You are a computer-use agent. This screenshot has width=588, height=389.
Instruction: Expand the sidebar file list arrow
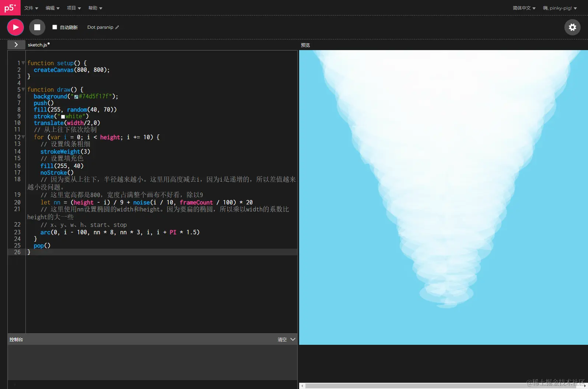[16, 45]
